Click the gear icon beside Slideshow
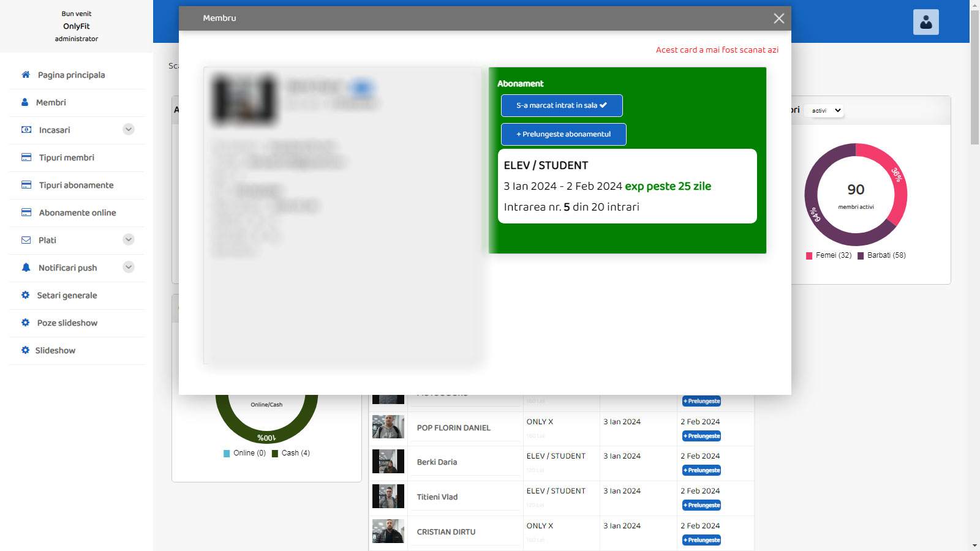Screen dimensions: 980x551 point(25,350)
